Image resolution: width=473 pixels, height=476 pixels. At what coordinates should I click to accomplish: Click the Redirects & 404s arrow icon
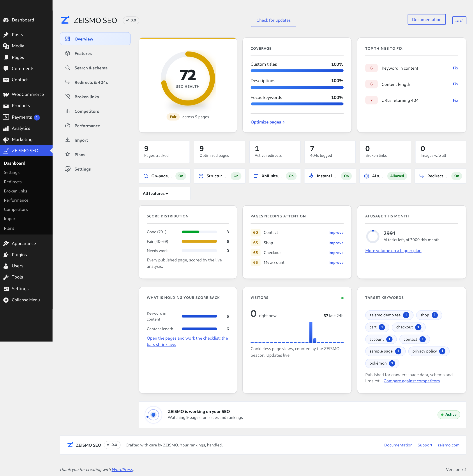pyautogui.click(x=68, y=82)
